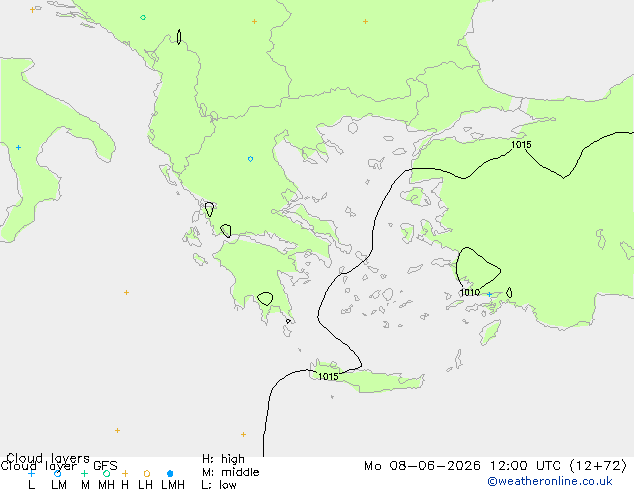Select the 1015 isobar label over northwest Turkey
This screenshot has width=634, height=490.
click(521, 145)
